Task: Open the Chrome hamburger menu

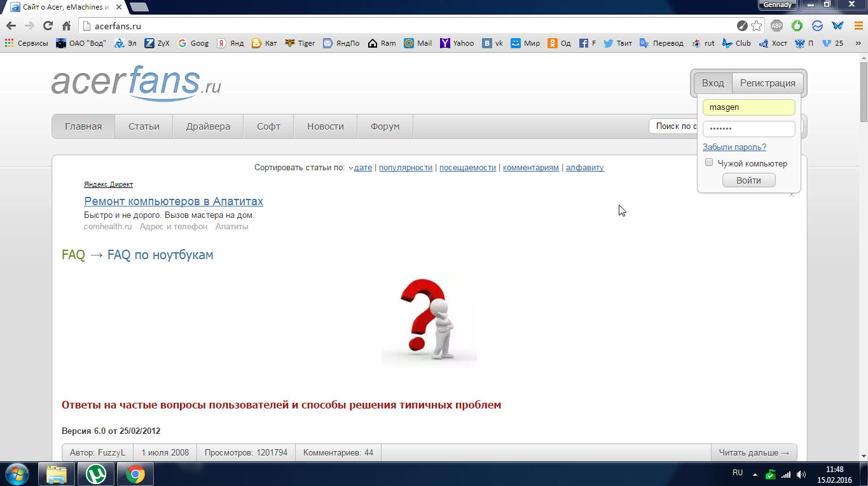Action: [x=858, y=26]
